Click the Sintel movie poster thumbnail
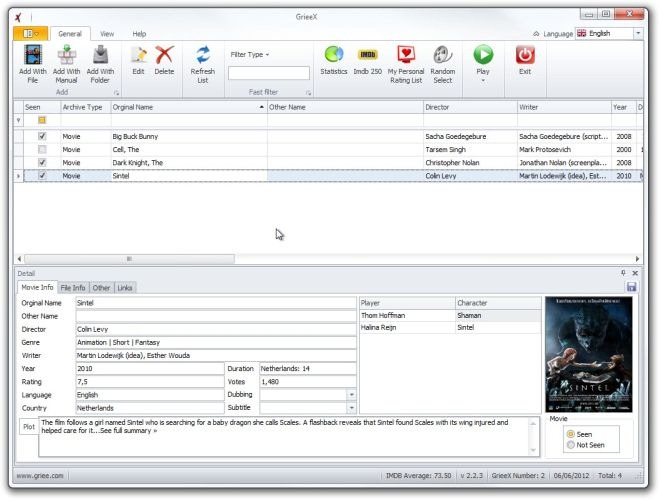The image size is (660, 500). tap(588, 354)
